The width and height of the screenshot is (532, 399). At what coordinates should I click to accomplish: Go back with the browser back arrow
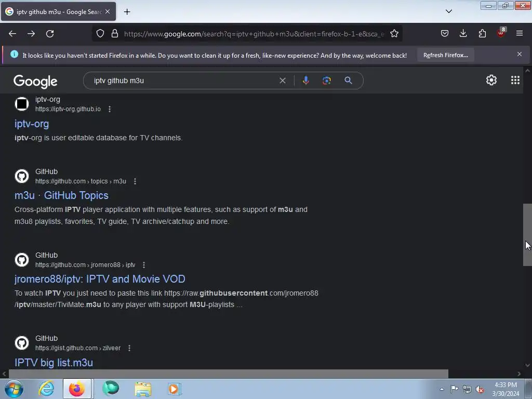12,34
